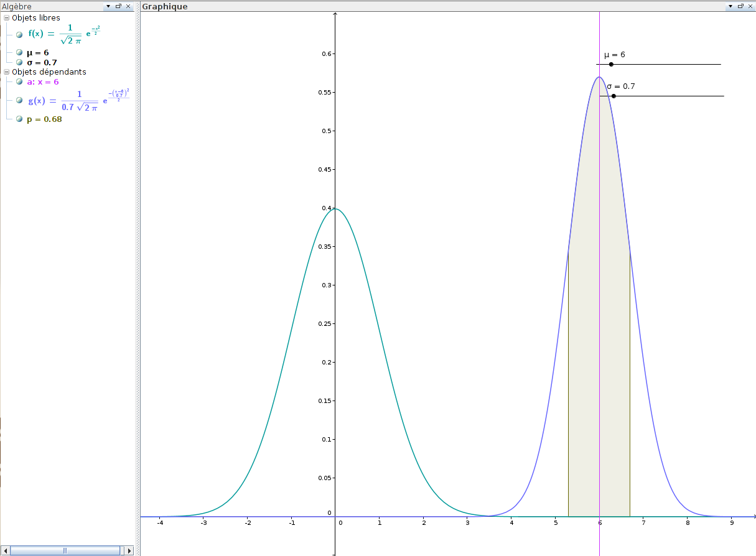Click Objets dépendants folder label
This screenshot has width=756, height=556.
pyautogui.click(x=49, y=72)
